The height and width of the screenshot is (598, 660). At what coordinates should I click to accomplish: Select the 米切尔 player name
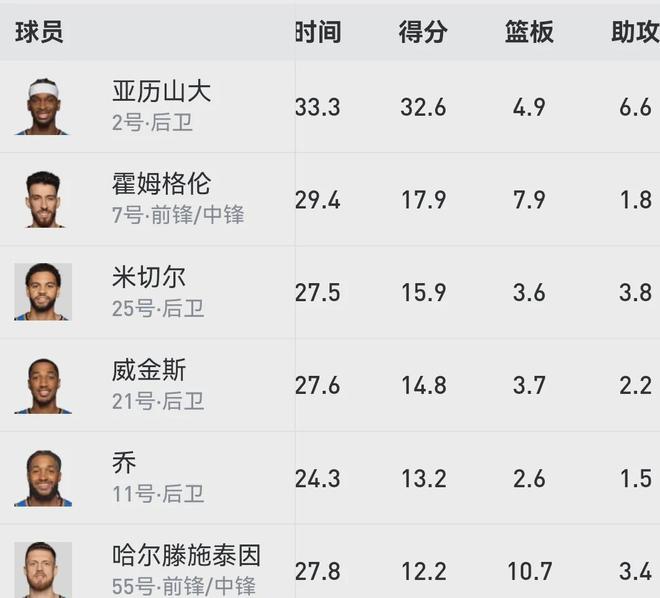(x=148, y=277)
